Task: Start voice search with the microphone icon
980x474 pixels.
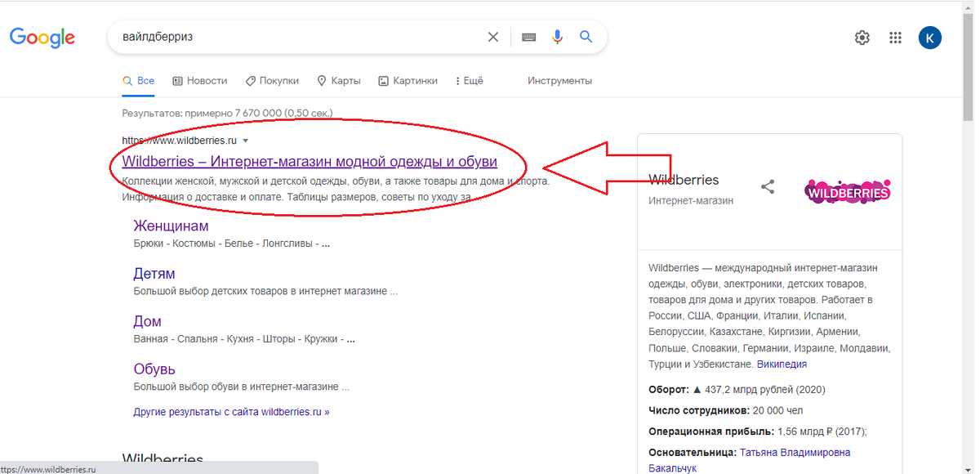Action: [x=557, y=36]
